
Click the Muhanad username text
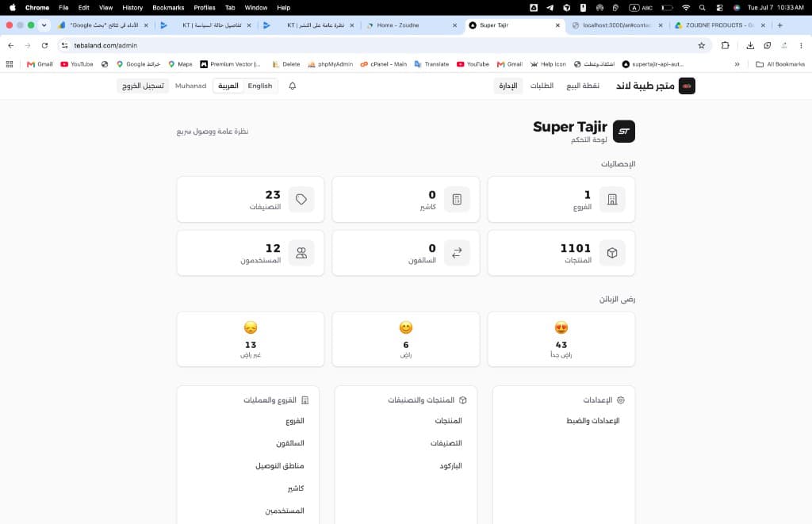pyautogui.click(x=190, y=86)
